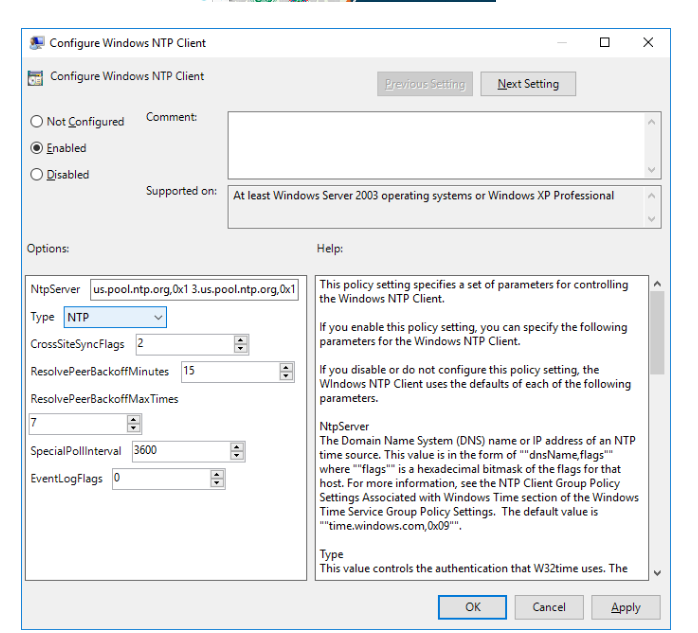Decrease EventLogFlags with down arrow
The image size is (698, 633).
(x=217, y=483)
